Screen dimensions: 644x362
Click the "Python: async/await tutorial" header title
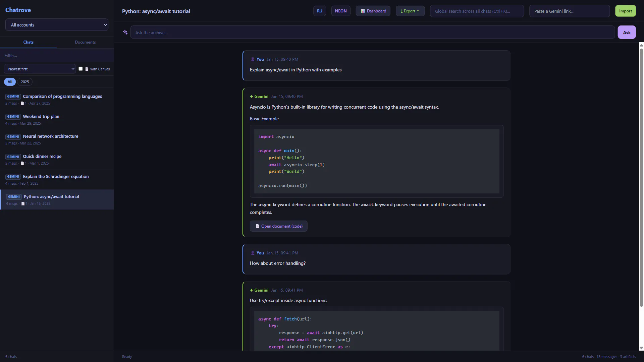(156, 11)
